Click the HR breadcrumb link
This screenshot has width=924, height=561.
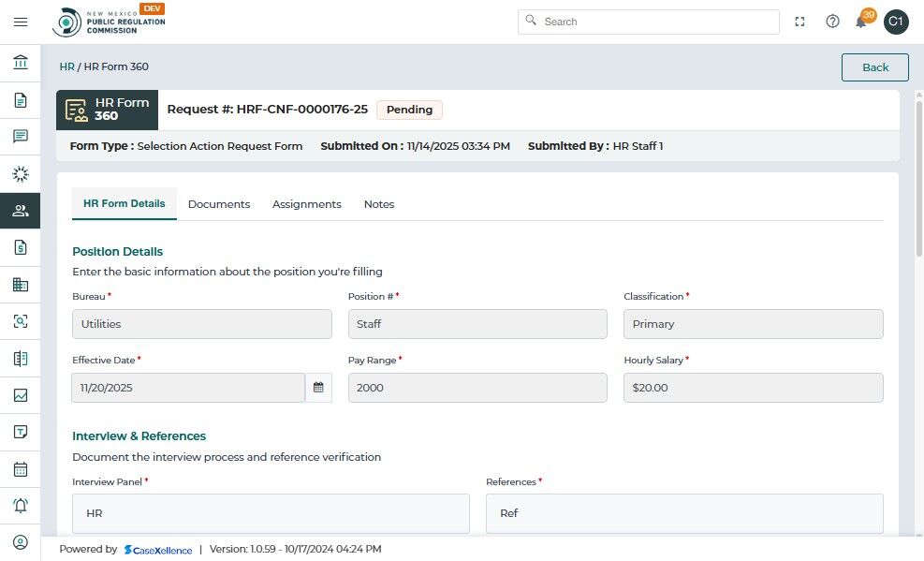click(x=66, y=67)
